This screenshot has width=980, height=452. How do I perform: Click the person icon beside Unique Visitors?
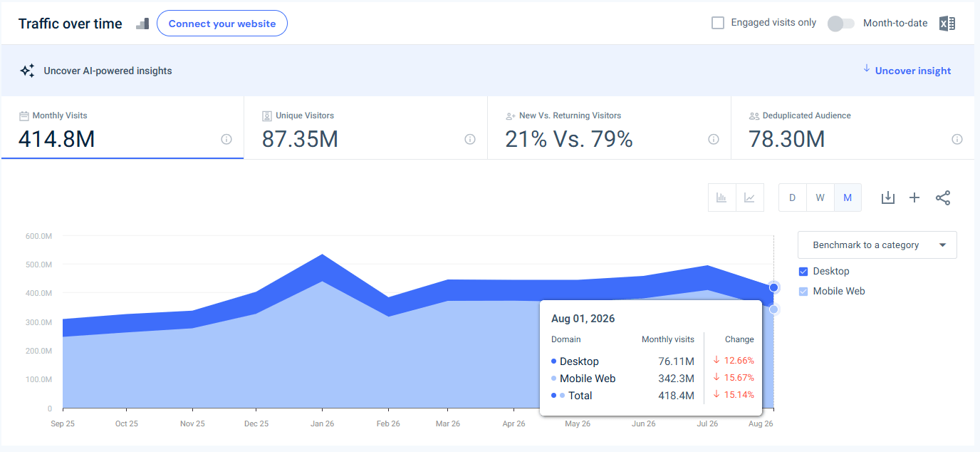(x=267, y=115)
